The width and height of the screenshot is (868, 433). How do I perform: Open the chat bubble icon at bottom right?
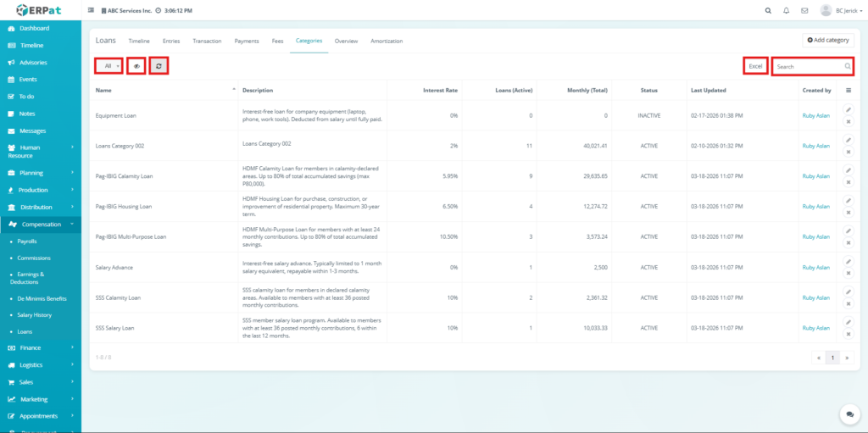point(849,414)
